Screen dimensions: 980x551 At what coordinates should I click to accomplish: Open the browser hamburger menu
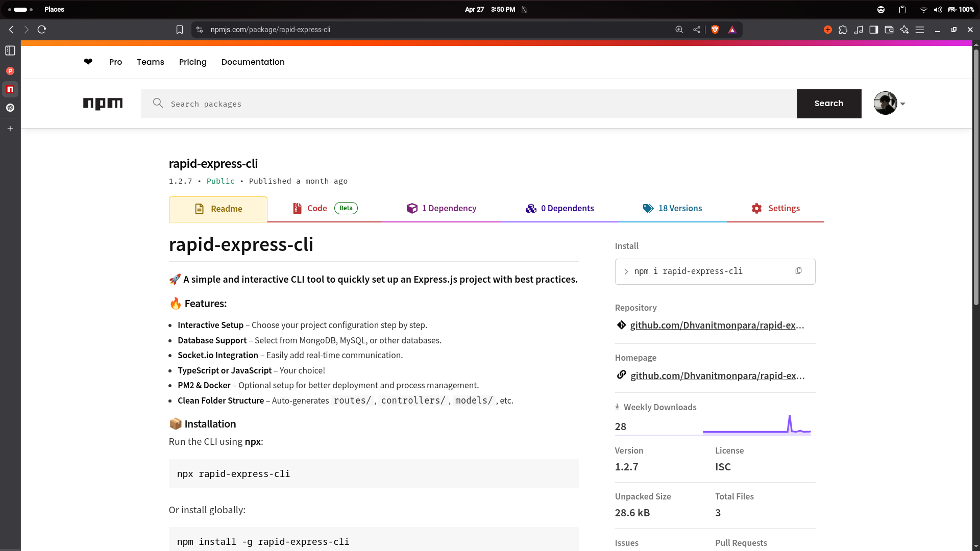(920, 30)
